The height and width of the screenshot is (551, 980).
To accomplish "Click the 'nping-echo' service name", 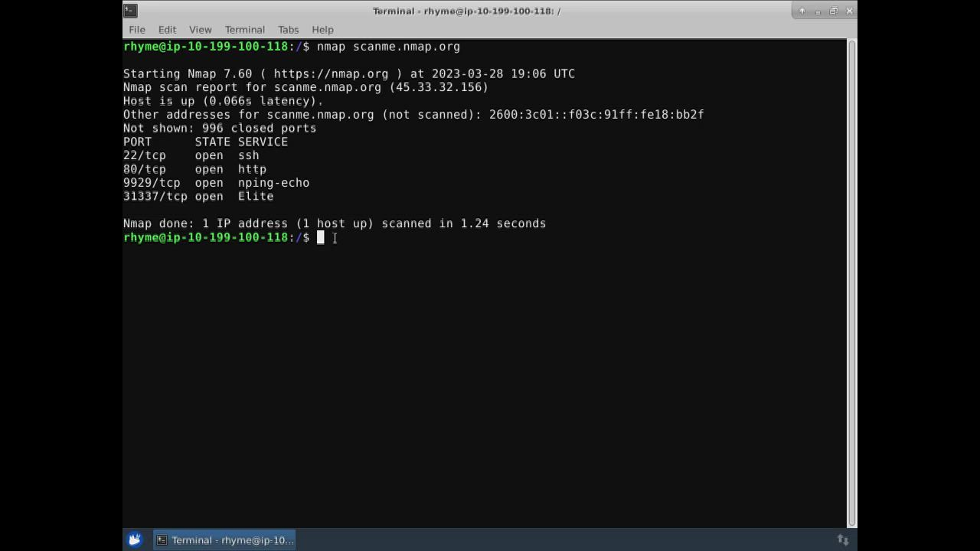I will [273, 183].
